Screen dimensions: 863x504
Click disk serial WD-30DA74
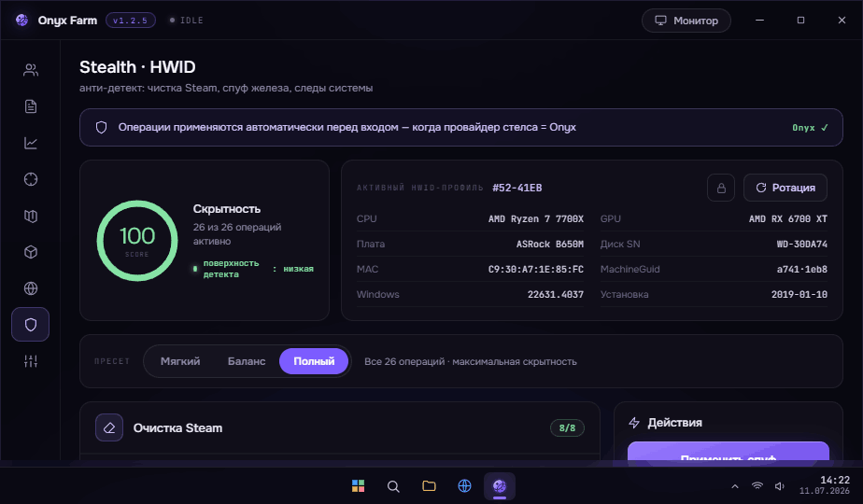point(802,244)
